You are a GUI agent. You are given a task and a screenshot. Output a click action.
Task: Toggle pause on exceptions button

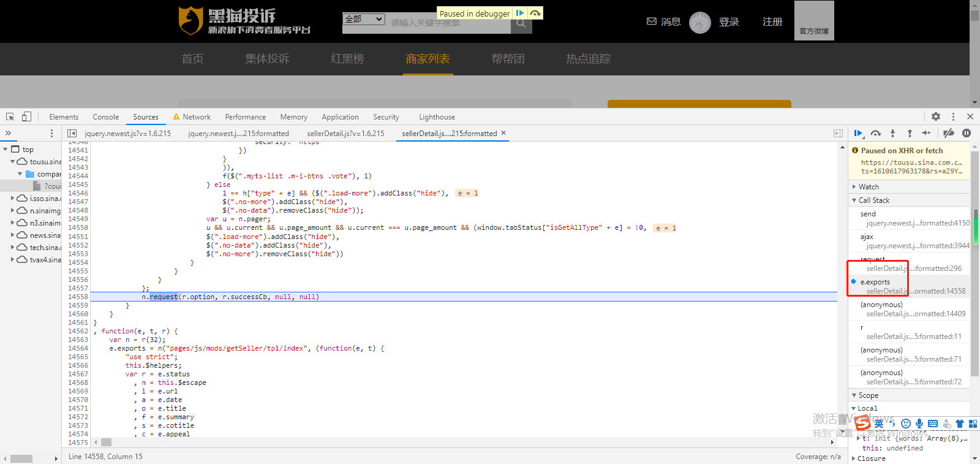tap(967, 133)
